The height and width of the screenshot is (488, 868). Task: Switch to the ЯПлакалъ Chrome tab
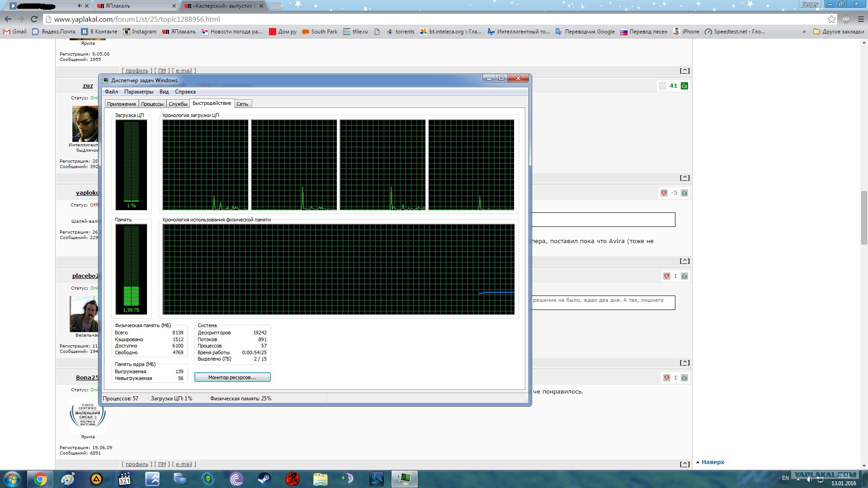point(136,6)
